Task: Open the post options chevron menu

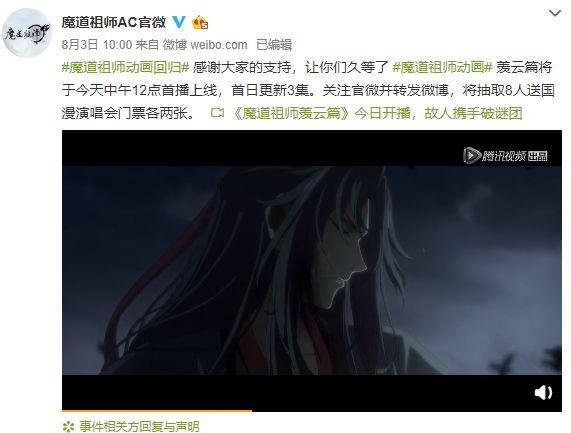Action: pyautogui.click(x=555, y=13)
